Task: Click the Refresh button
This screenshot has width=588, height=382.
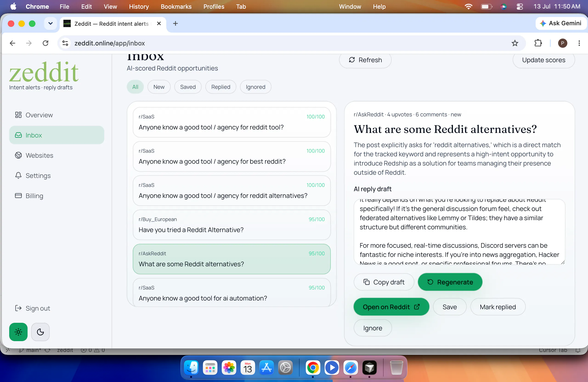Action: (365, 60)
